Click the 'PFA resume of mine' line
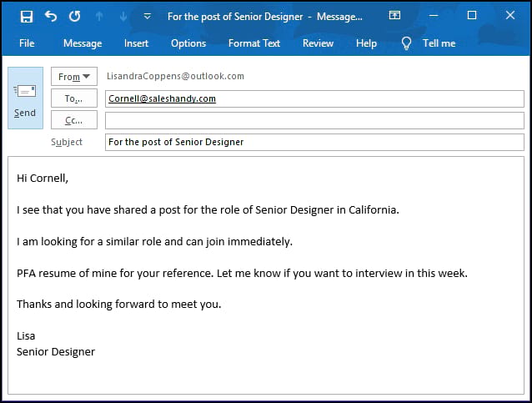This screenshot has width=532, height=403. [x=242, y=274]
